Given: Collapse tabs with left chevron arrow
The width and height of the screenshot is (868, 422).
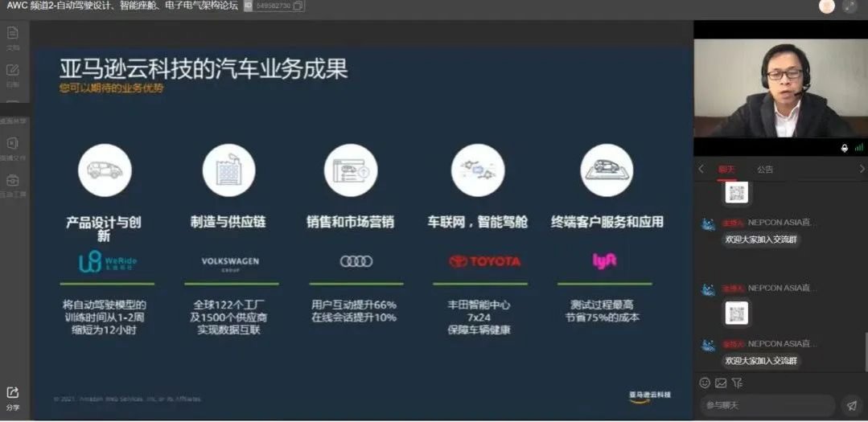Looking at the screenshot, I should [x=701, y=169].
